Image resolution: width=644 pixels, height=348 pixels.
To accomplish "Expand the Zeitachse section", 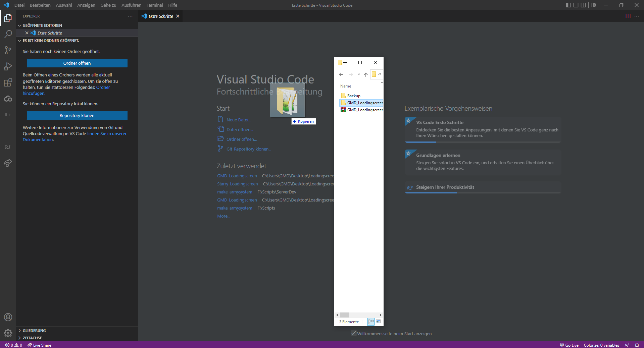I will [77, 338].
